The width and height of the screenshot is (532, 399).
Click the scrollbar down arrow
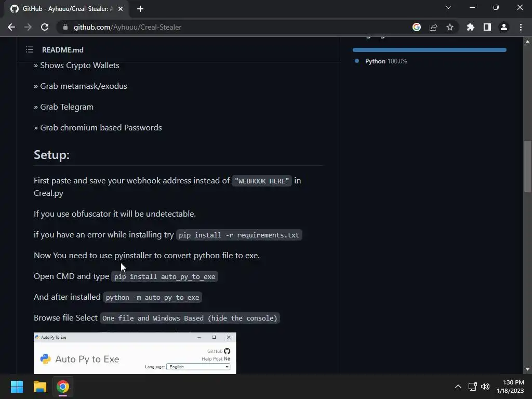point(527,369)
